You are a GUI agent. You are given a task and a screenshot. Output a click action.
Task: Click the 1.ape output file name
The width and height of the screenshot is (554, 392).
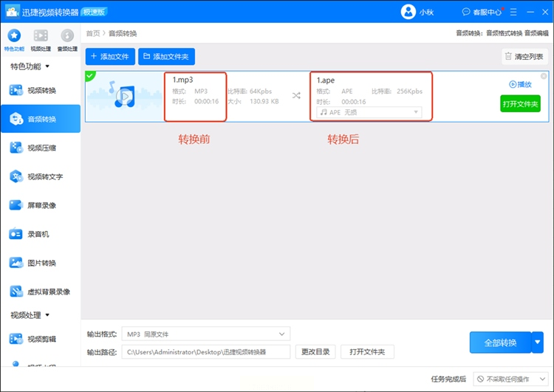pyautogui.click(x=326, y=80)
